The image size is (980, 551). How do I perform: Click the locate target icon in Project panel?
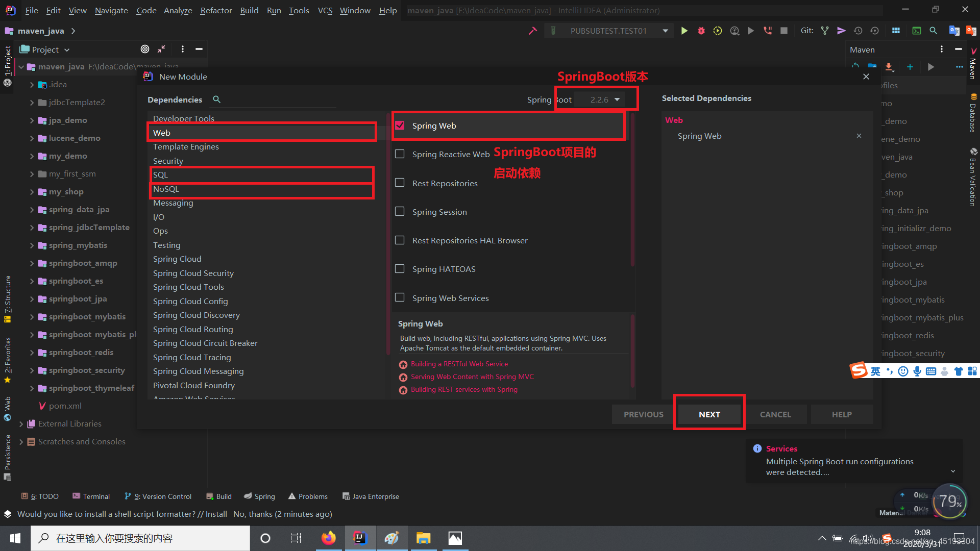tap(145, 49)
